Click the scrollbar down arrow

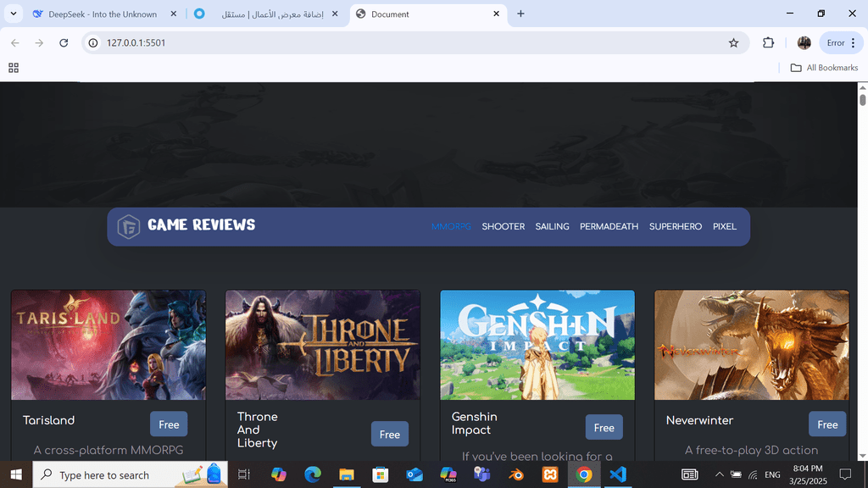point(862,456)
